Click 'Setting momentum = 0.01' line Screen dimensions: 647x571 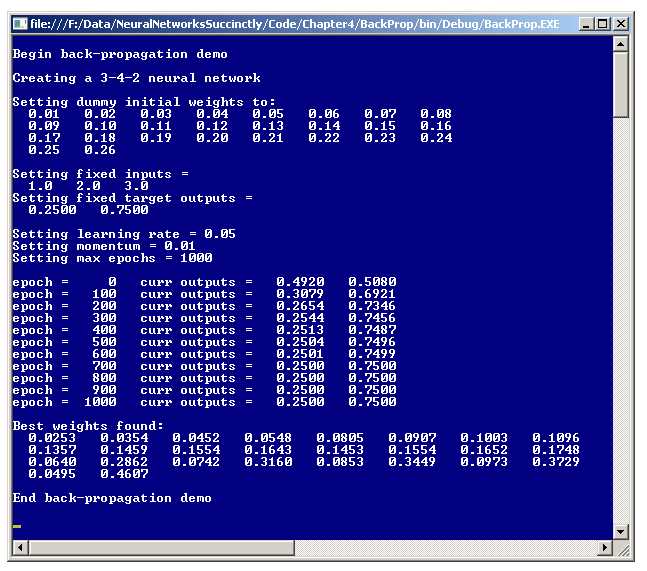click(104, 246)
